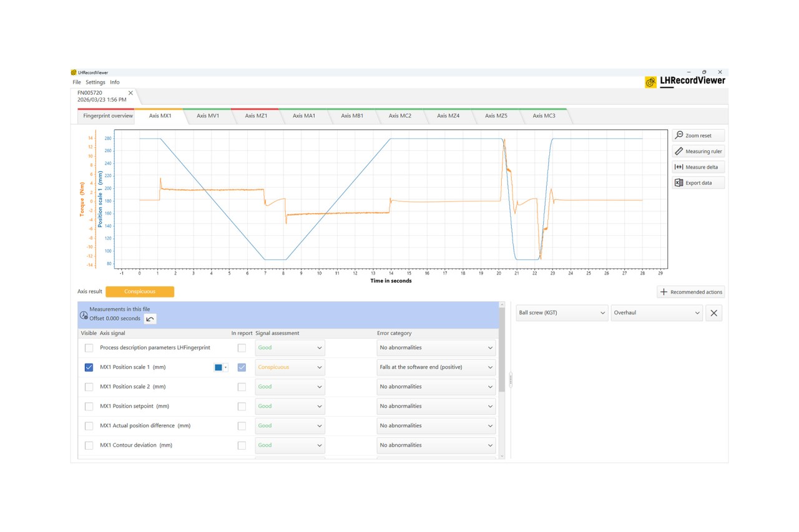This screenshot has width=799, height=532.
Task: Switch to the Axis MZ5 tab
Action: click(x=496, y=116)
